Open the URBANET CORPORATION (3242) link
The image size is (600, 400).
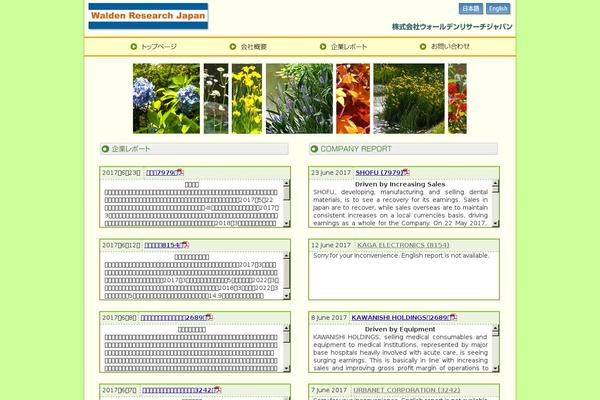[406, 390]
